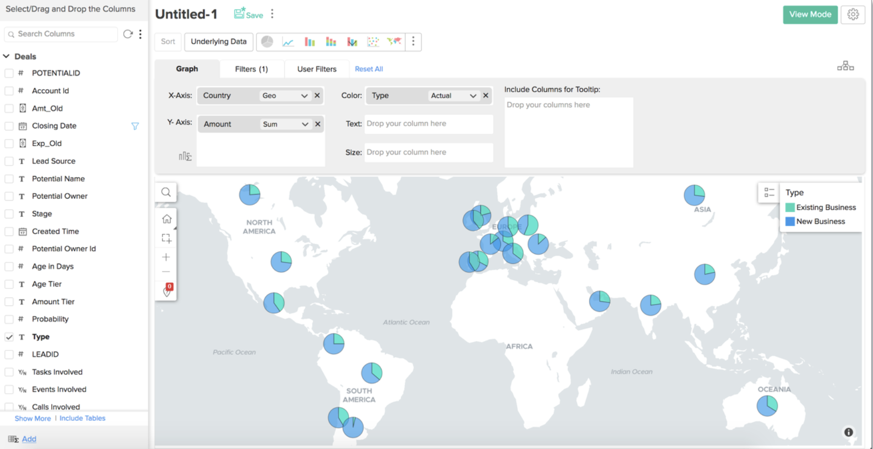Select the line chart type icon
The image size is (873, 449).
coord(288,42)
